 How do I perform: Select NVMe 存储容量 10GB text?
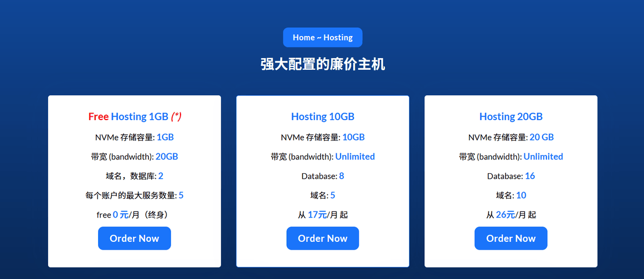coord(322,137)
